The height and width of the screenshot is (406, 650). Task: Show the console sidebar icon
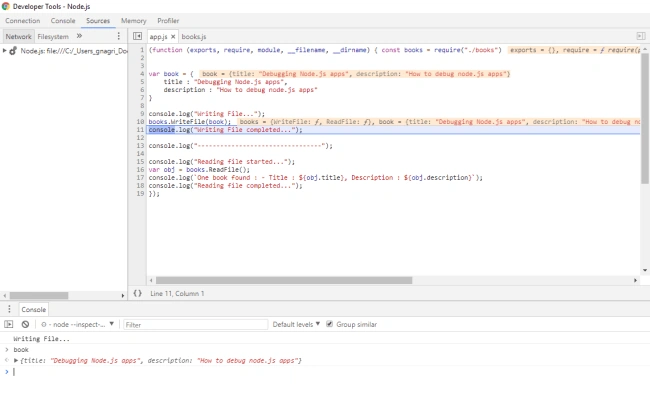(9, 324)
